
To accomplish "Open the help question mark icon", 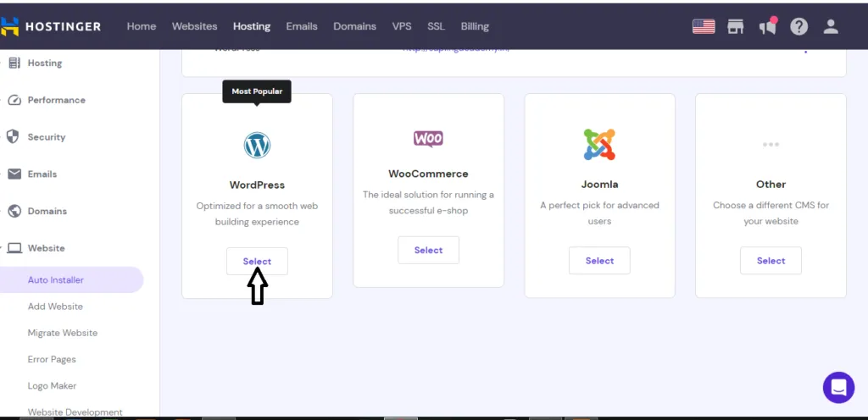I will [x=798, y=26].
